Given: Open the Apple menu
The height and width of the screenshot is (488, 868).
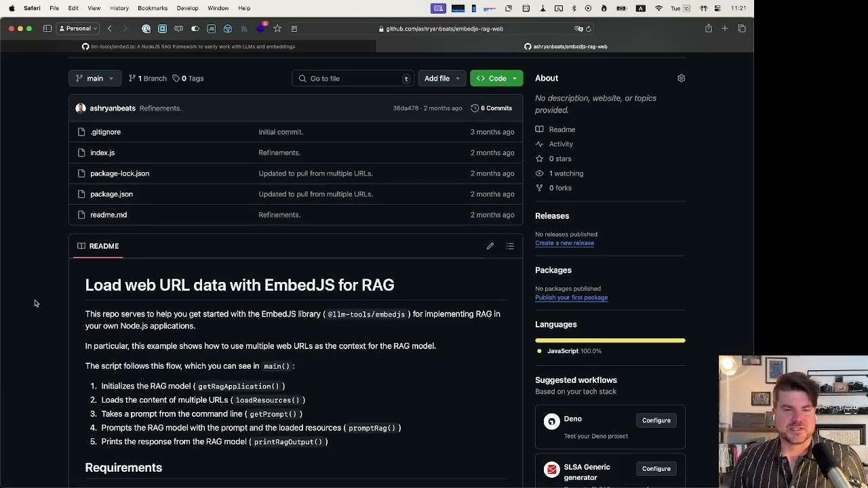Looking at the screenshot, I should click(x=12, y=8).
